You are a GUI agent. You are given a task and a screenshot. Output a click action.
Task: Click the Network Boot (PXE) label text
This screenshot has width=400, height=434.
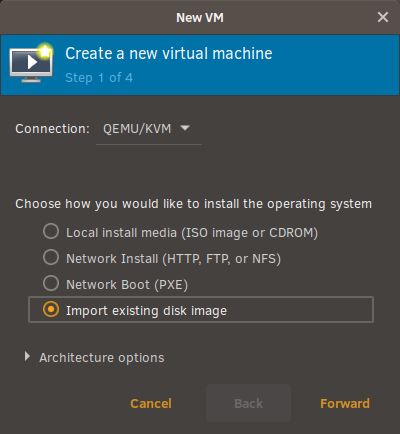pos(127,285)
